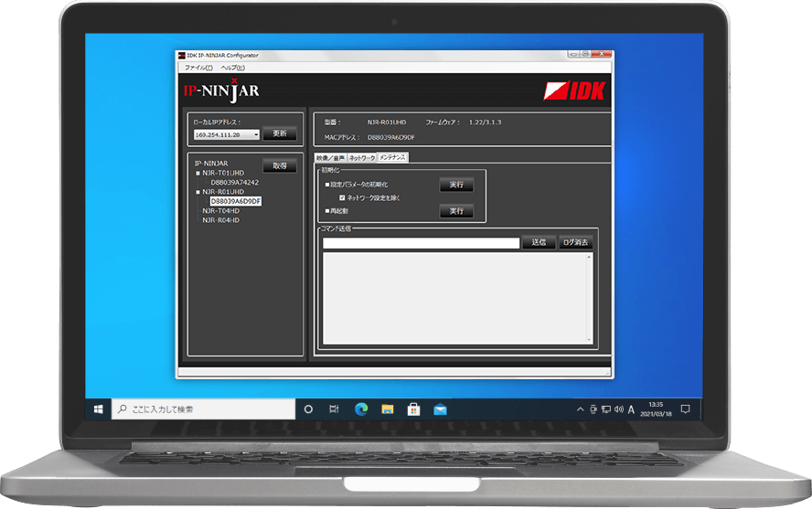Click the Cortana circle icon

point(308,408)
